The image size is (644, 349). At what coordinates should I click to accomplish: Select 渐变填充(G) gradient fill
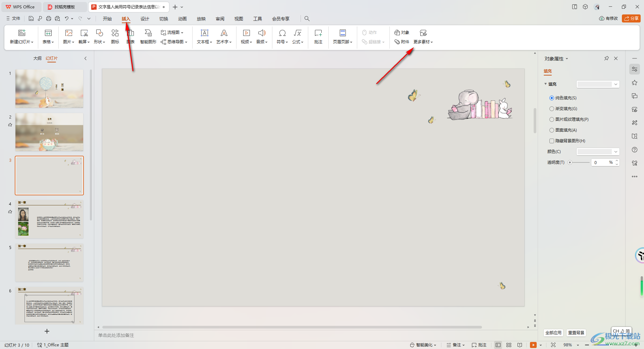tap(563, 109)
